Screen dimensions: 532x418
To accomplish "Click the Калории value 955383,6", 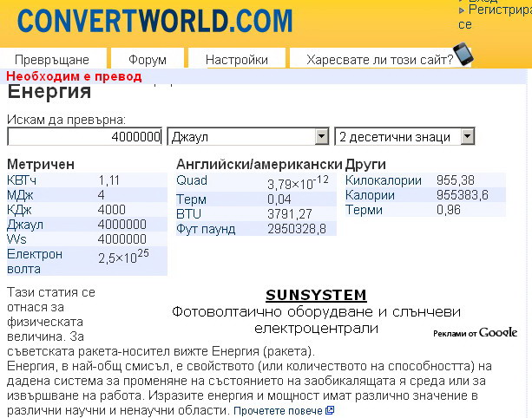I will (462, 195).
